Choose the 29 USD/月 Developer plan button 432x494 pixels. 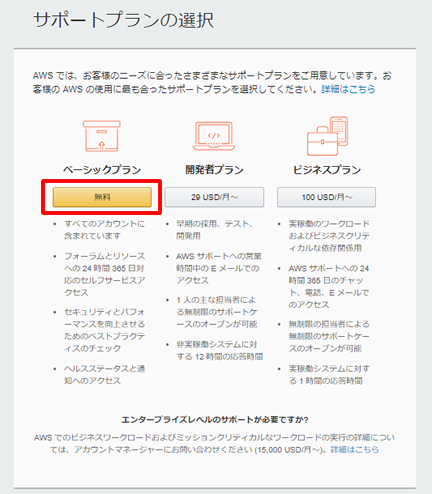(214, 197)
